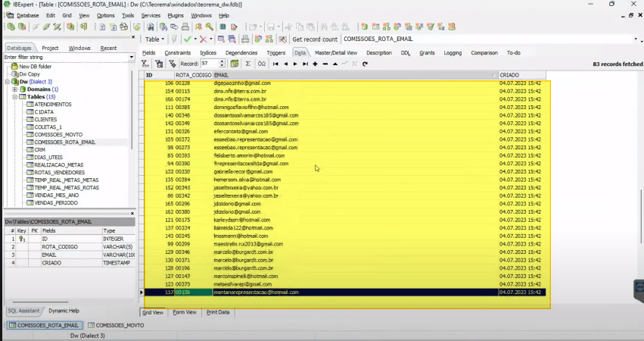
Task: Click the binoculars search icon in top toolbar
Action: pyautogui.click(x=151, y=27)
